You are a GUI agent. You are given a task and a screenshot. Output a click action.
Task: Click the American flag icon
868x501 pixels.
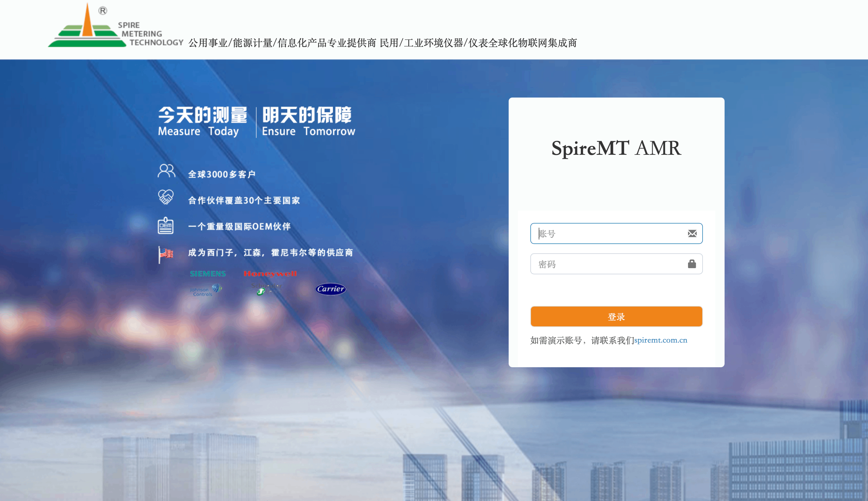[x=165, y=254]
